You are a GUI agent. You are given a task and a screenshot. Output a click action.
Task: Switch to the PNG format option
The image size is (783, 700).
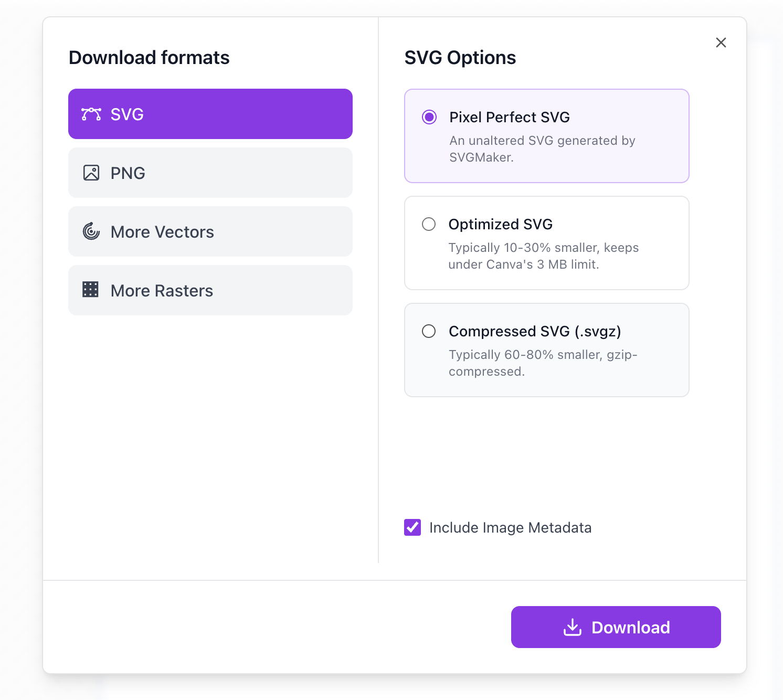pos(210,173)
